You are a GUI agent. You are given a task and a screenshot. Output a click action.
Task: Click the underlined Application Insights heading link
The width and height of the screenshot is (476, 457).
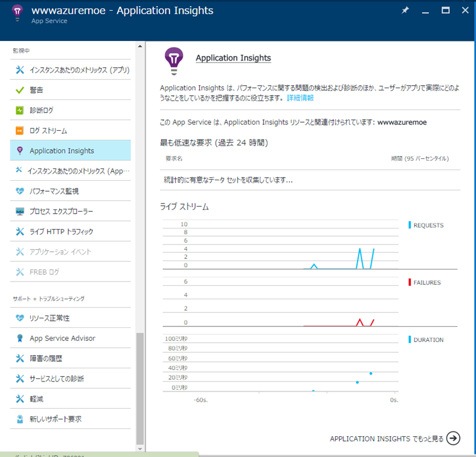coord(233,58)
